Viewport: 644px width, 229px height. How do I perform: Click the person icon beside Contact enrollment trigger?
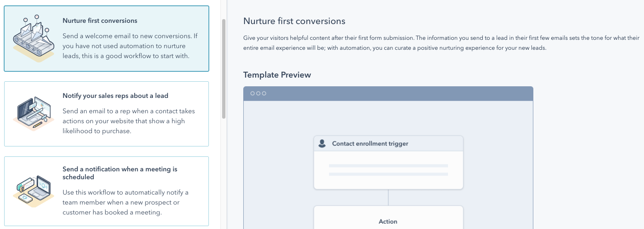(322, 144)
